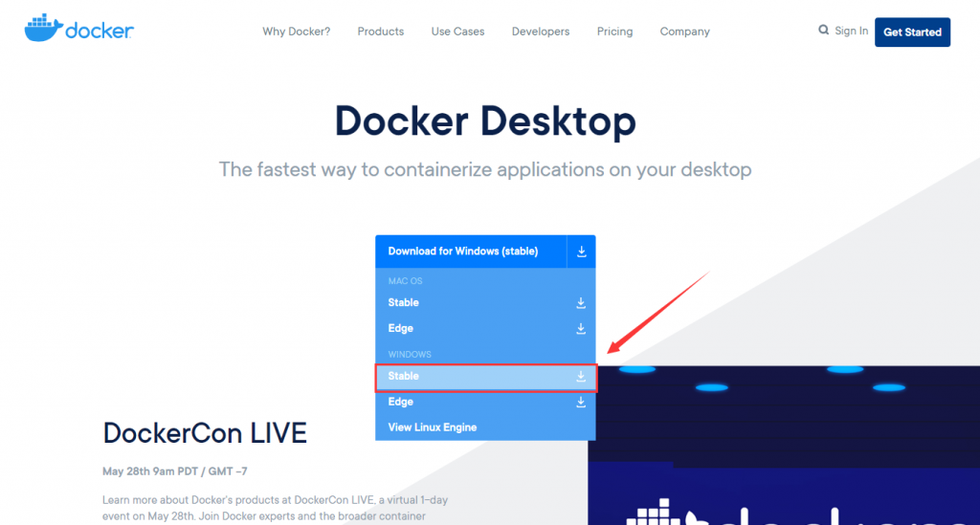Open the Developers menu
Viewport: 980px width, 525px height.
(x=541, y=32)
